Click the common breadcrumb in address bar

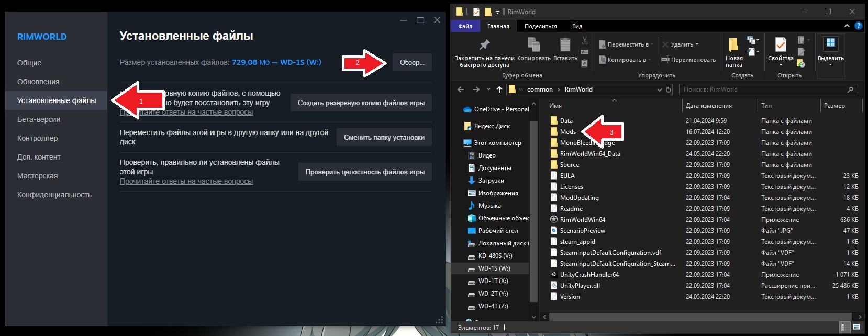coord(540,89)
